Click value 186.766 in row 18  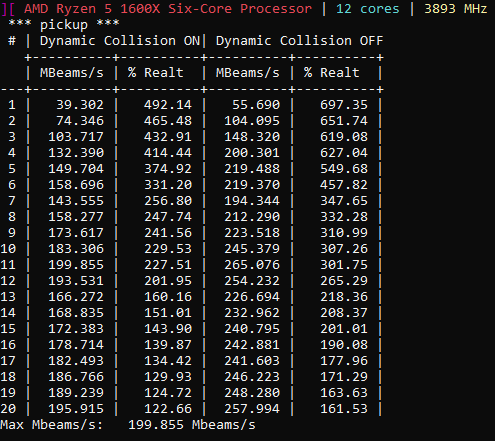[x=76, y=377]
